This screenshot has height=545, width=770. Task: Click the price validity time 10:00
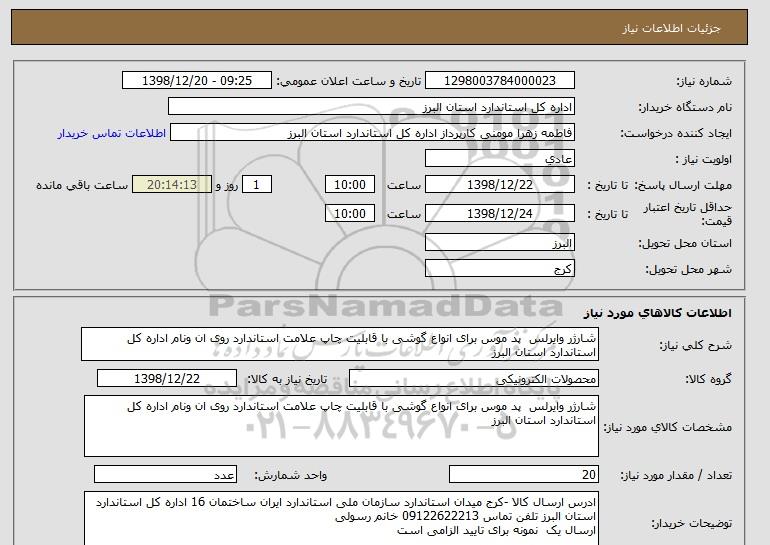(x=350, y=214)
